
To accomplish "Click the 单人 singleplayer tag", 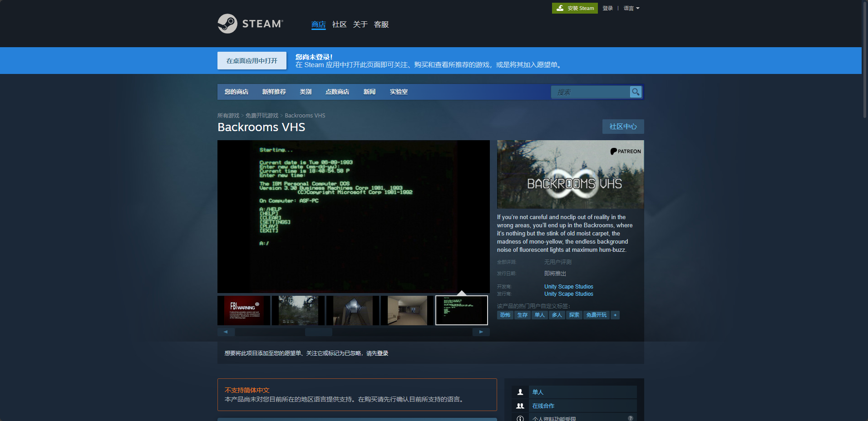I will [x=540, y=315].
